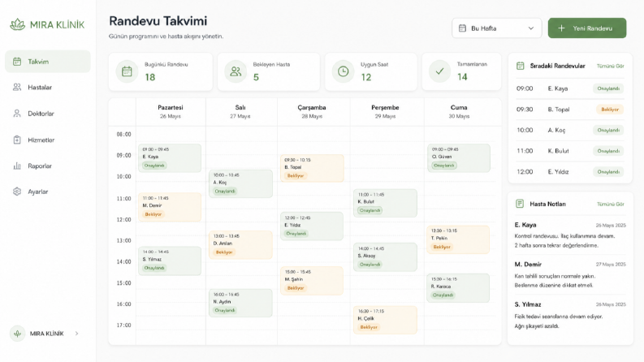Click the Tamamlanan checkmark icon
The image size is (644, 362).
tap(439, 71)
